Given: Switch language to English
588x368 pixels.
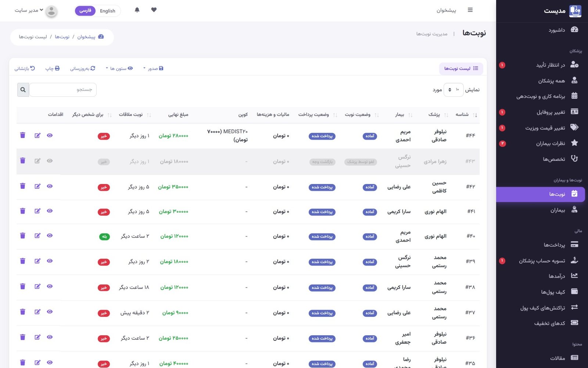Looking at the screenshot, I should [x=108, y=11].
